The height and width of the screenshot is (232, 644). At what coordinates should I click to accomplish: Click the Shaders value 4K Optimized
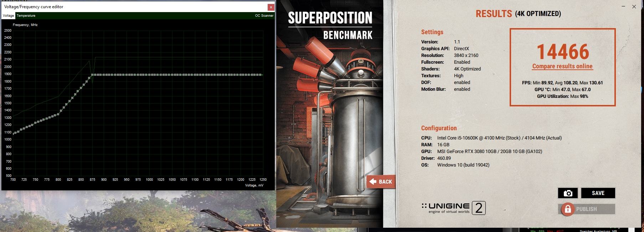(x=467, y=69)
